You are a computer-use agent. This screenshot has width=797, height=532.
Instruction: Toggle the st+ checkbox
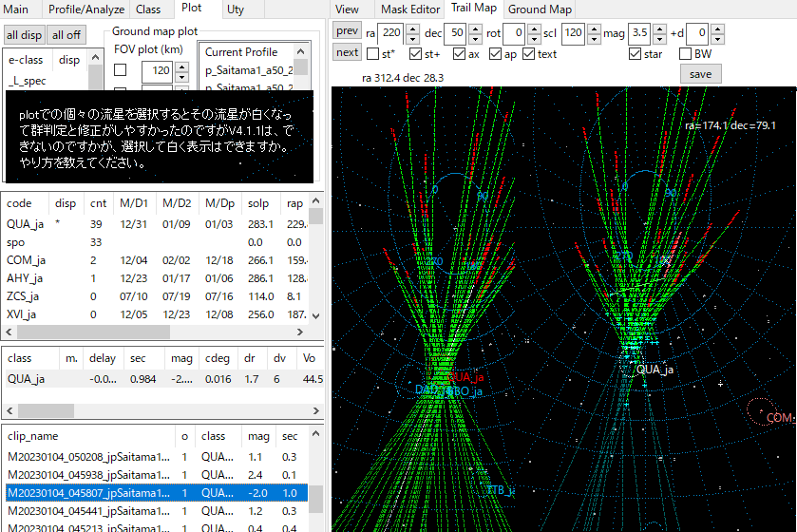(415, 54)
